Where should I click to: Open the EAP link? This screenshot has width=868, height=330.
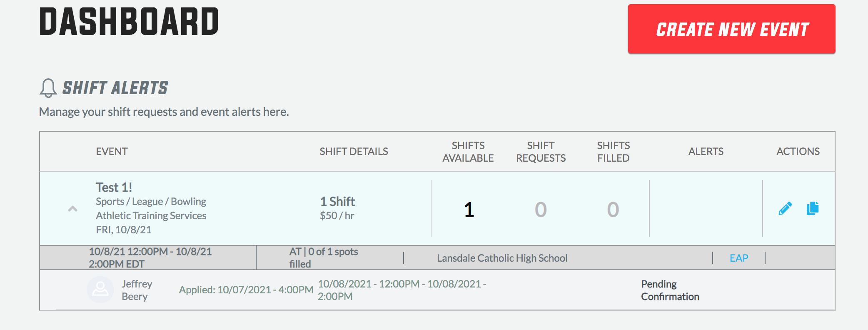coord(739,258)
